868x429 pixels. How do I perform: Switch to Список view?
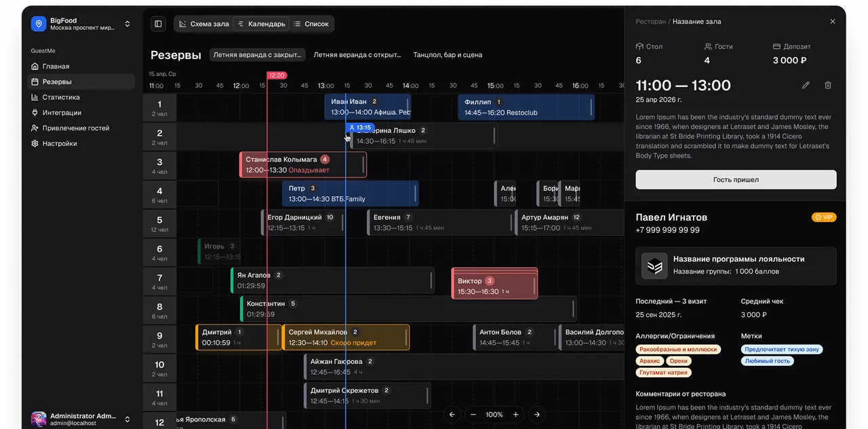[311, 24]
